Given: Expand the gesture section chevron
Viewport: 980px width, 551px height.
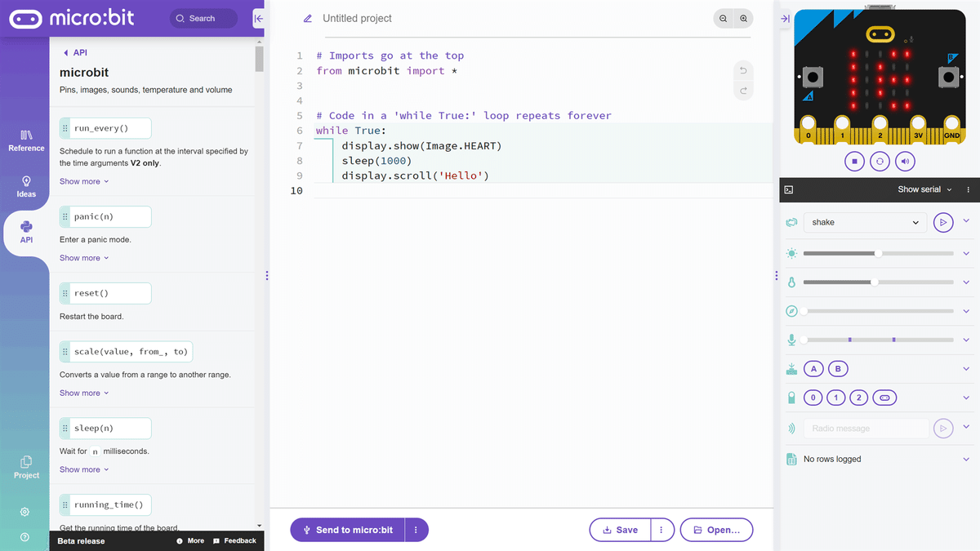Looking at the screenshot, I should [x=966, y=221].
